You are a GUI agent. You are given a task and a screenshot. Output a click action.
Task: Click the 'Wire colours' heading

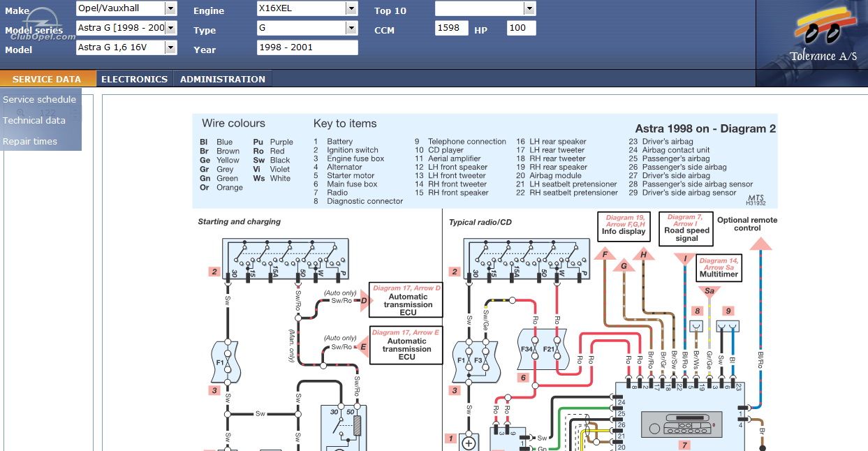click(233, 124)
